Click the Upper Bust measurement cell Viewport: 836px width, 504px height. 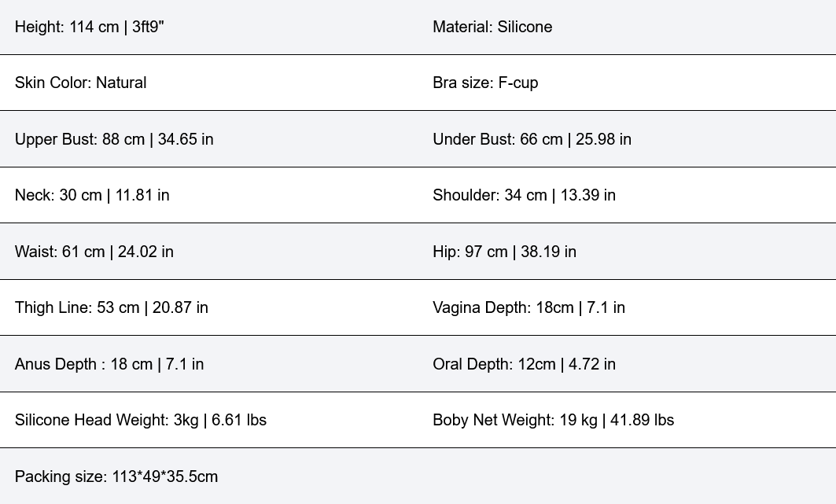pyautogui.click(x=114, y=139)
